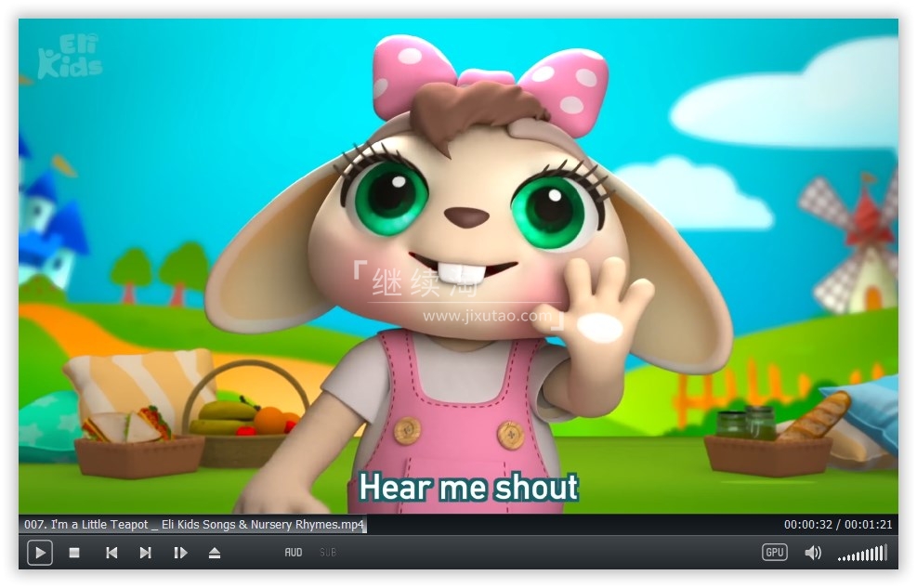Toggle GPU hardware acceleration

(x=774, y=553)
